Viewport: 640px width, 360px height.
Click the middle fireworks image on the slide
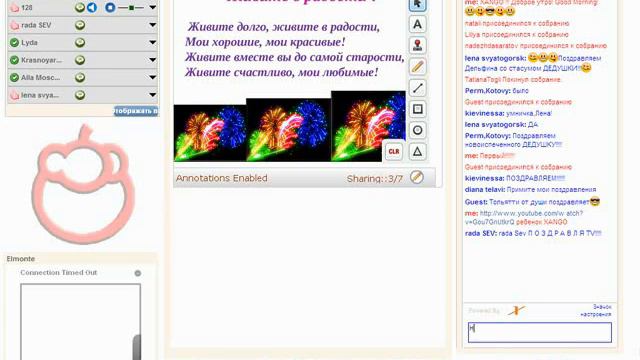point(289,130)
